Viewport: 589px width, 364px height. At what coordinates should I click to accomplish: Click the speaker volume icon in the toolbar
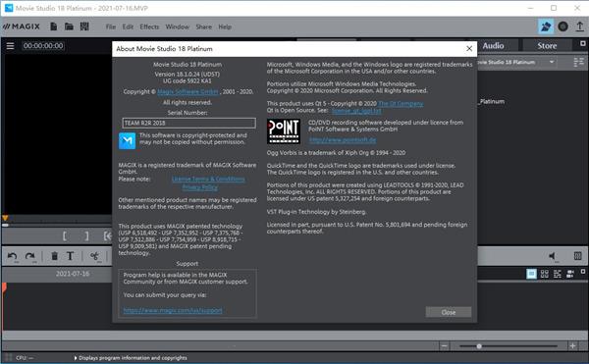(x=552, y=256)
